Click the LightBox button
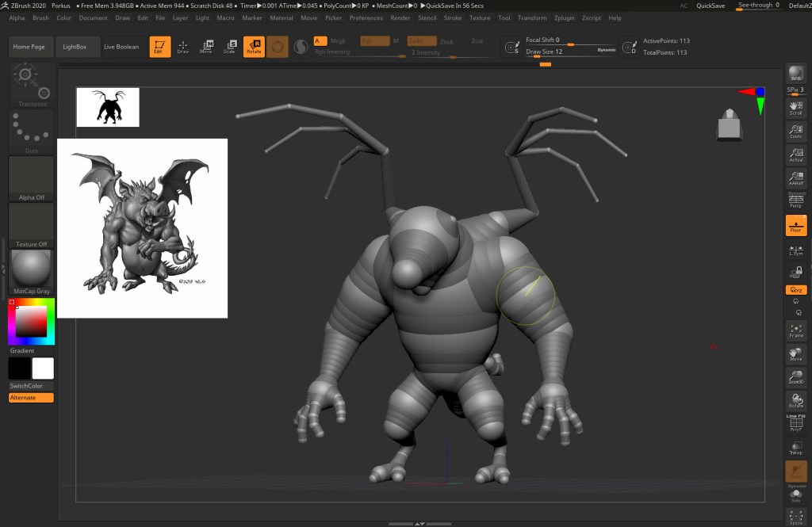The image size is (812, 527). coord(77,47)
